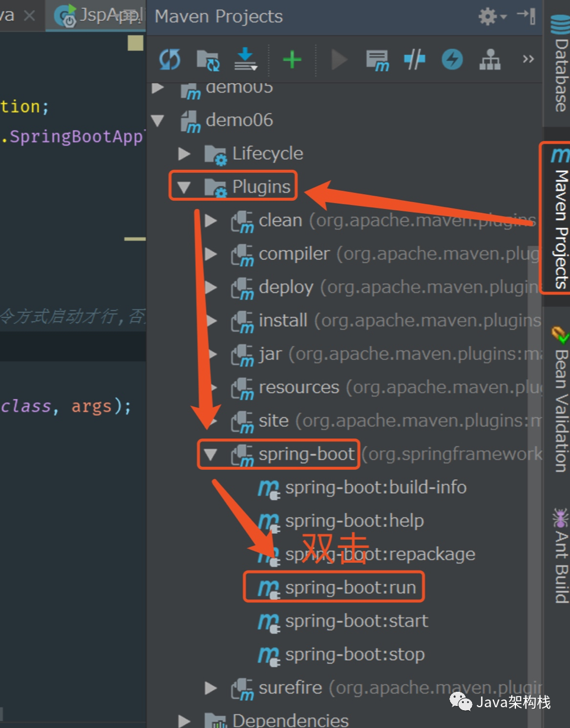Select the spring-boot:repackage goal
Image resolution: width=570 pixels, height=728 pixels.
coord(380,555)
